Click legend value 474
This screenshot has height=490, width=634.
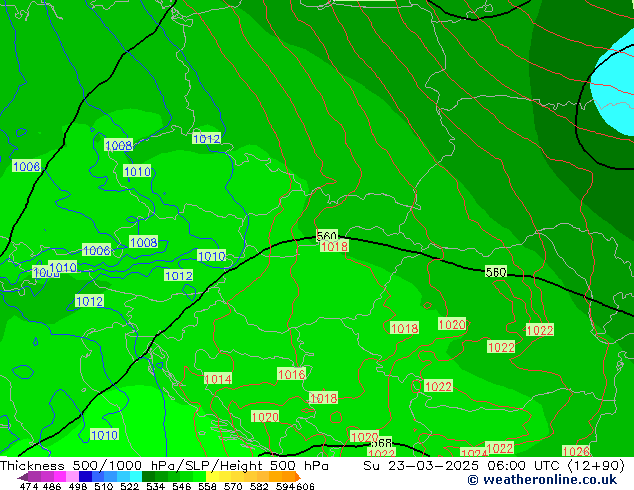(x=29, y=486)
